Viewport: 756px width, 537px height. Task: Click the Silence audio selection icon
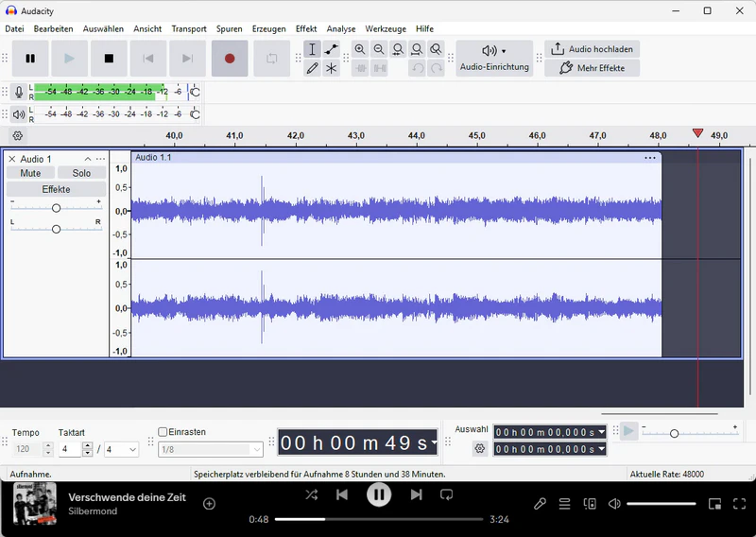pyautogui.click(x=380, y=68)
